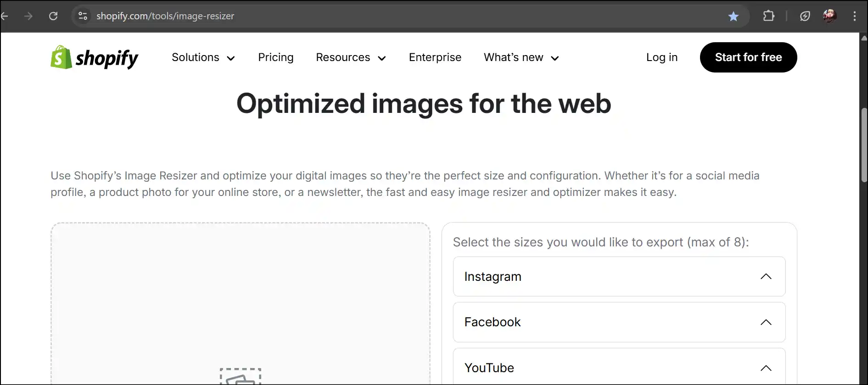Click the 'Select the sizes you would like to export' text
The width and height of the screenshot is (868, 385).
(x=601, y=242)
